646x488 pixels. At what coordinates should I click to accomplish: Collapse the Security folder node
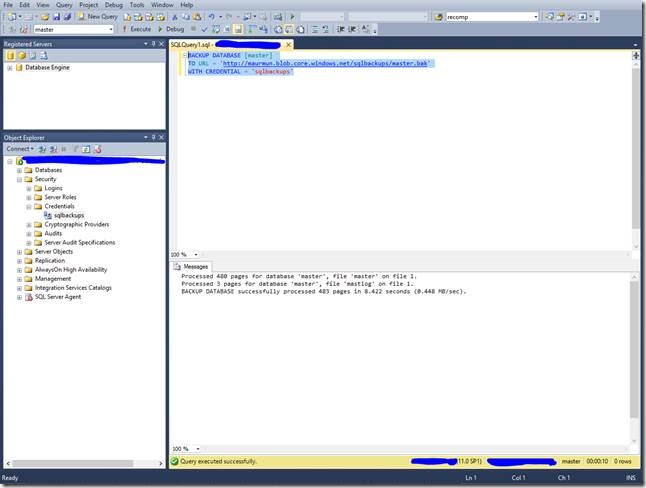(x=19, y=179)
